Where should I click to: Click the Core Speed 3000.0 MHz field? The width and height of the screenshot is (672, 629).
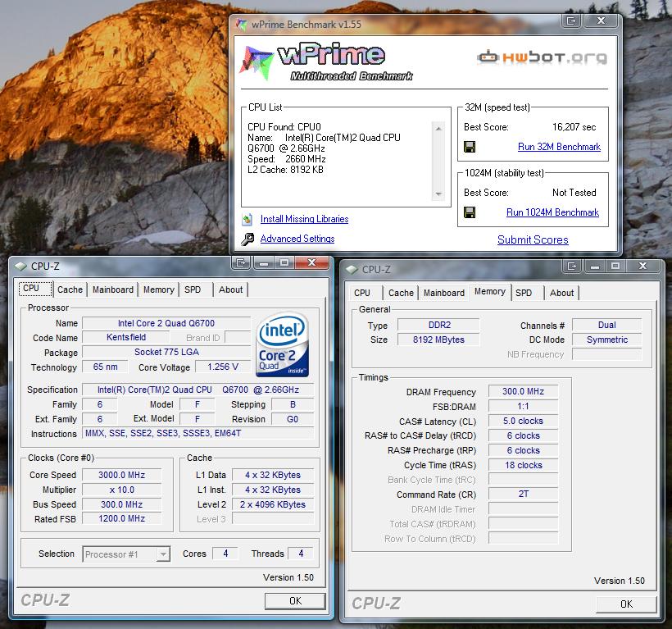pos(122,475)
